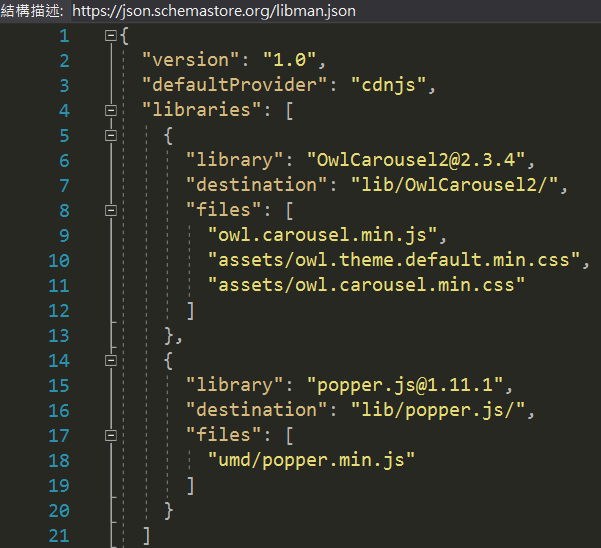
Task: Click the closing bracket on line 12
Action: coord(190,311)
